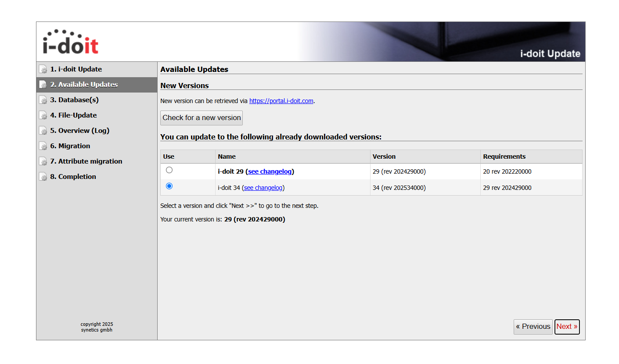Click the Available Updates heading
This screenshot has height=364, width=619.
pyautogui.click(x=194, y=69)
